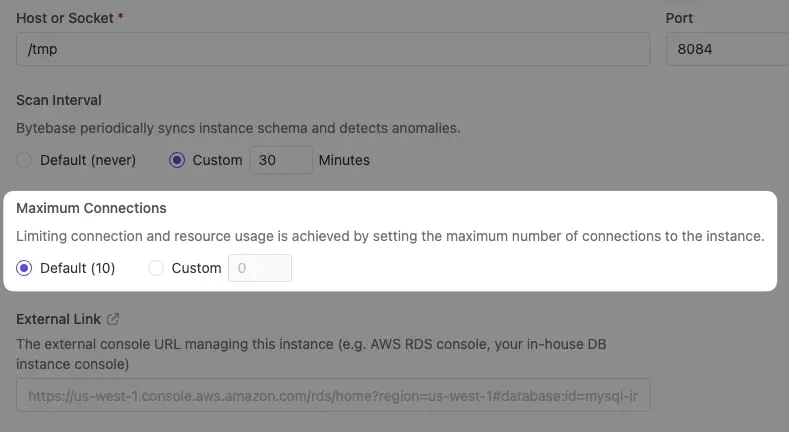Viewport: 789px width, 432px height.
Task: Open the External Link arrow icon
Action: 113,319
